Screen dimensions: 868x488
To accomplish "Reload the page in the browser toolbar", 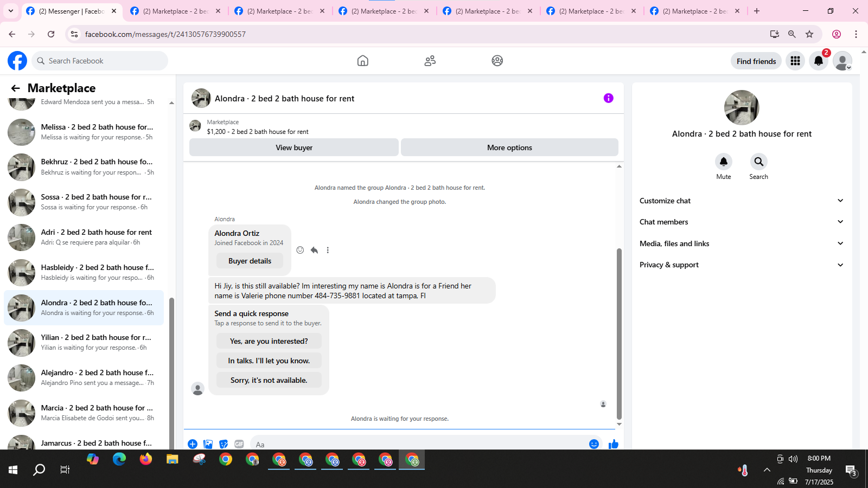I will coord(51,34).
